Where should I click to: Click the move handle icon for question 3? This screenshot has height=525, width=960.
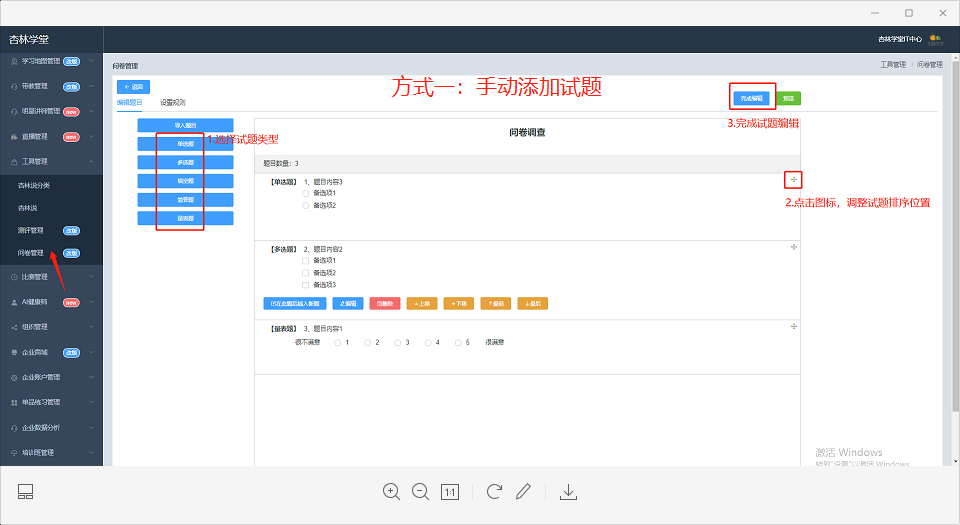793,326
